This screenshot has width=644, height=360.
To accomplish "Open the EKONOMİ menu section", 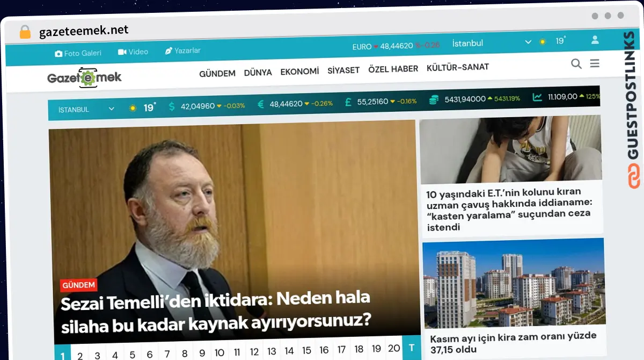I will point(299,71).
